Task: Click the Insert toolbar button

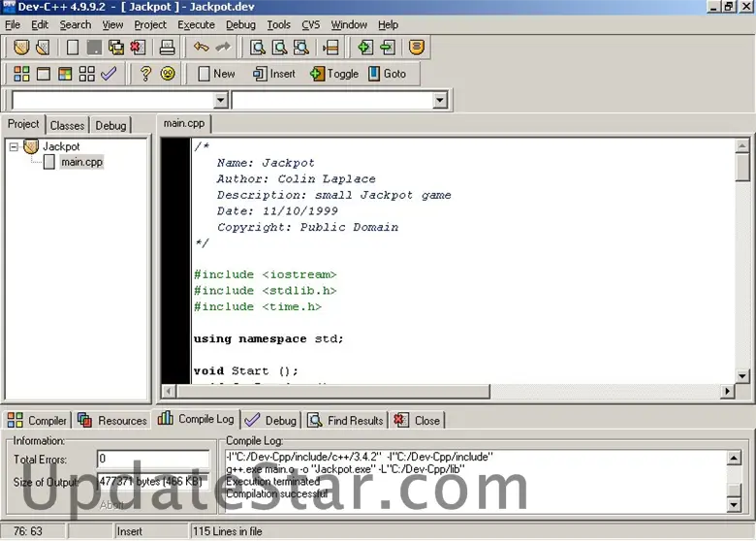Action: pos(274,74)
